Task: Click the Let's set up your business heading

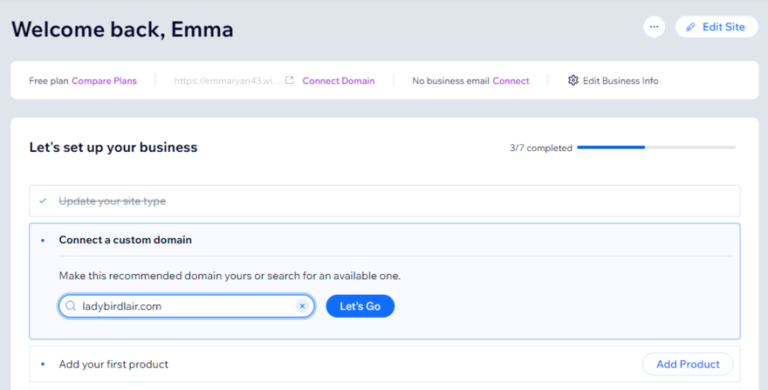Action: click(113, 147)
